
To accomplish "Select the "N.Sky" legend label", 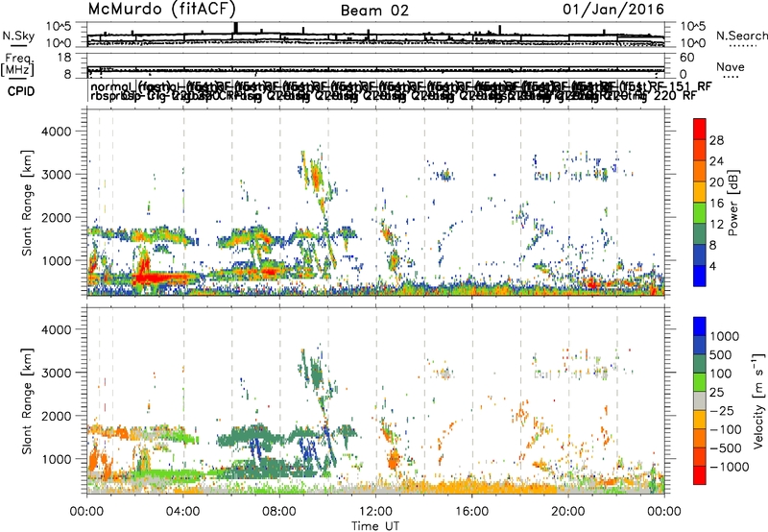I will (18, 36).
